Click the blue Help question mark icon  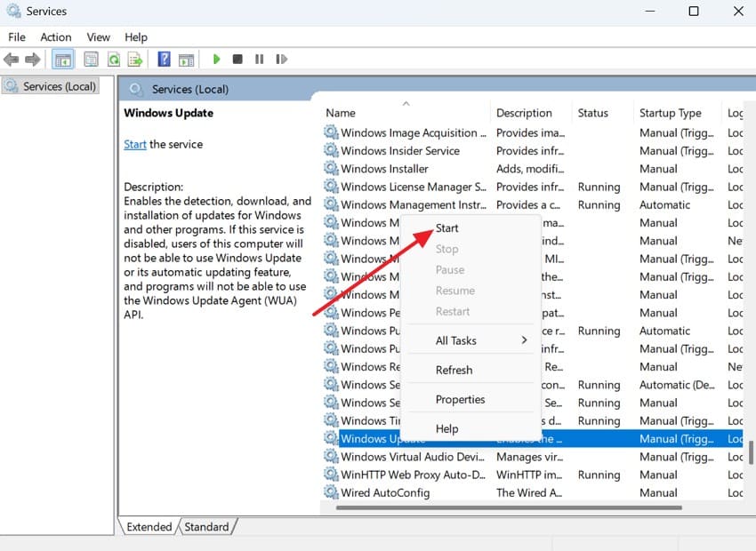164,60
